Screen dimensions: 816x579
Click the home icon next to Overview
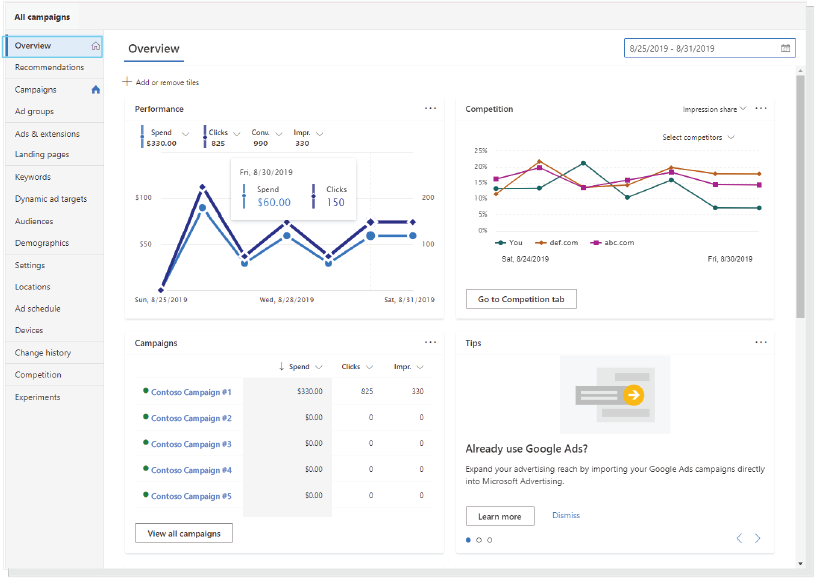[96, 46]
